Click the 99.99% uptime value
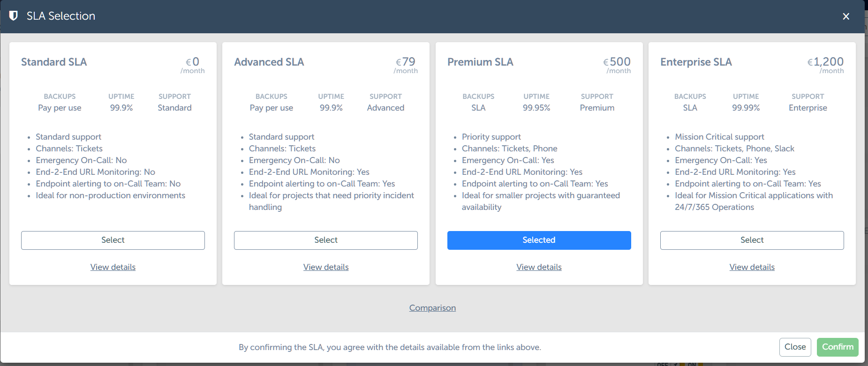Image resolution: width=868 pixels, height=366 pixels. pyautogui.click(x=746, y=108)
